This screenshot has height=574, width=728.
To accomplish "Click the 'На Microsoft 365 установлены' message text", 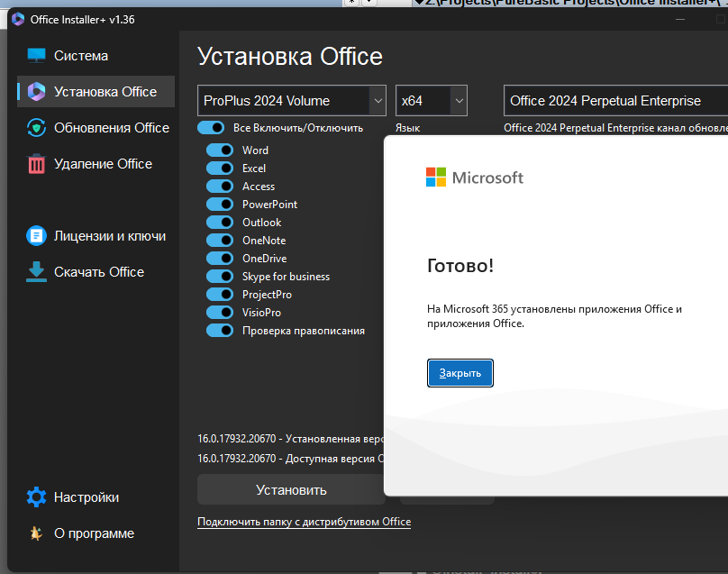I will coord(554,316).
